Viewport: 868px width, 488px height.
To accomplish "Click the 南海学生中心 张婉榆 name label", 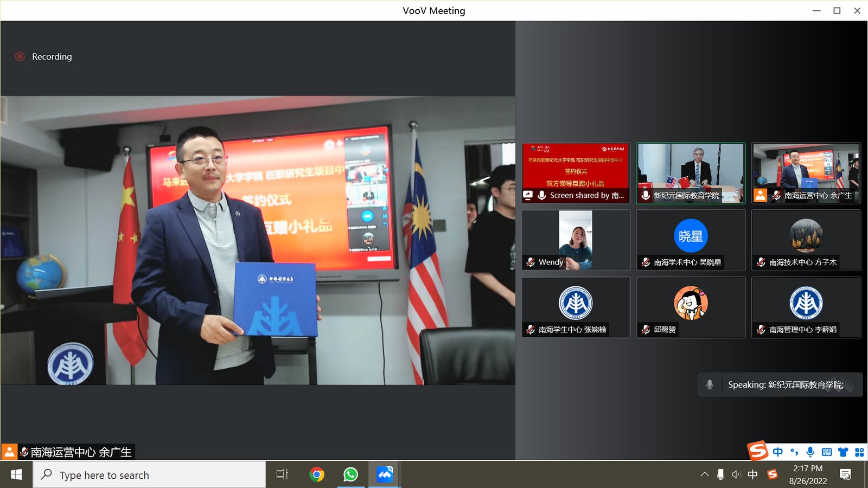I will 572,330.
